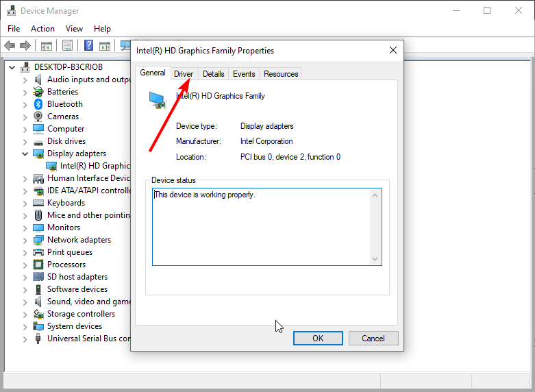Viewport: 535px width, 392px height.
Task: Switch to the Details tab
Action: point(213,74)
